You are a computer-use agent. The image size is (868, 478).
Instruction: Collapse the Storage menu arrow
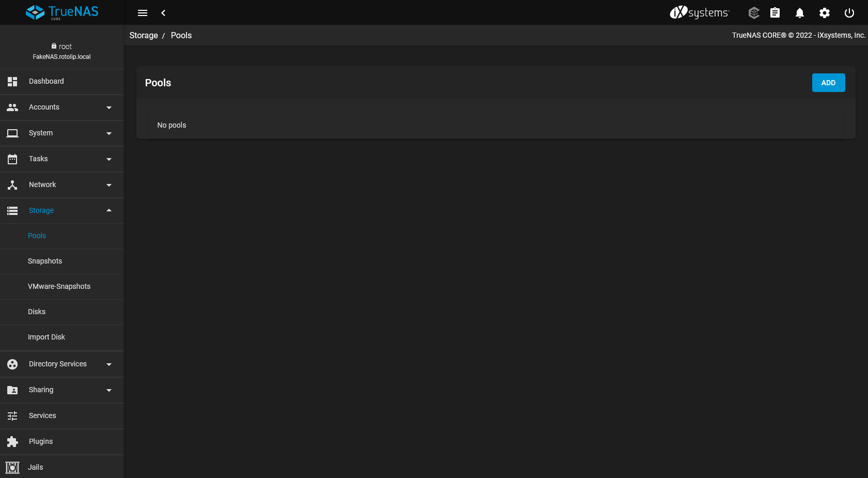click(109, 210)
